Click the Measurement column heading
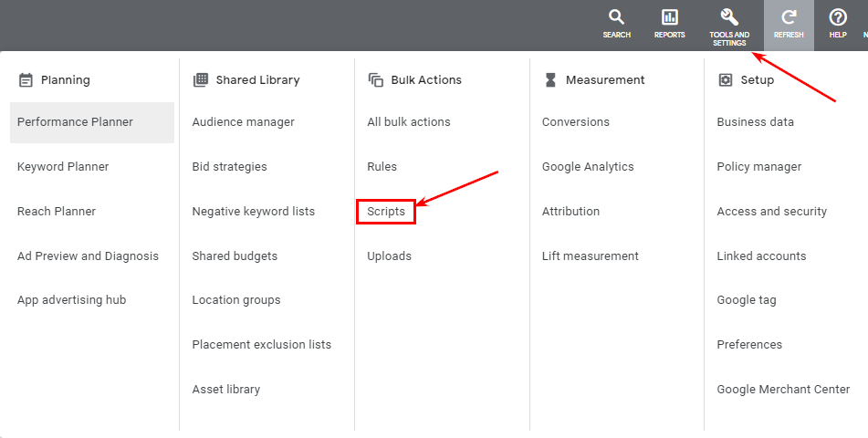The height and width of the screenshot is (438, 868). pos(605,79)
